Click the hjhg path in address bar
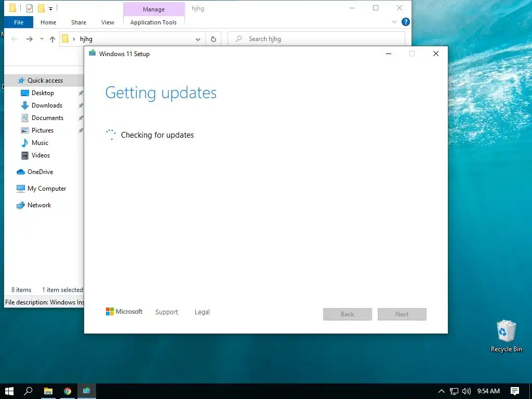 click(86, 39)
